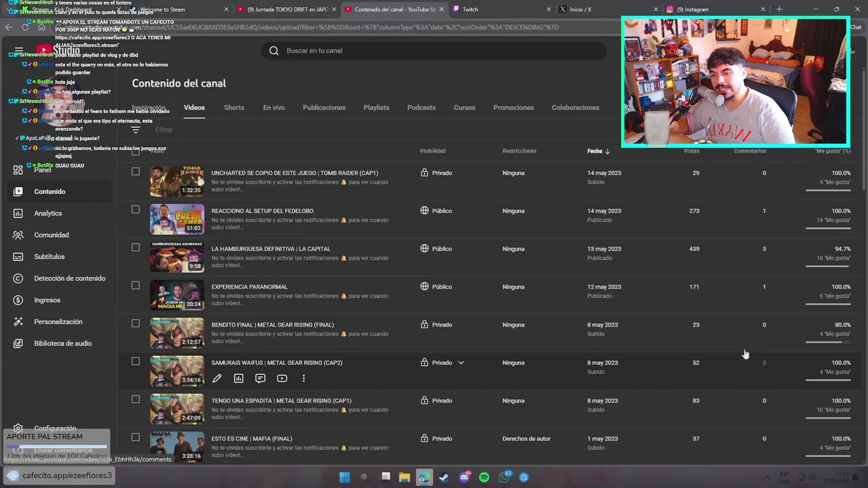
Task: Select checkbox for ESTO ES CINE video
Action: point(136,438)
